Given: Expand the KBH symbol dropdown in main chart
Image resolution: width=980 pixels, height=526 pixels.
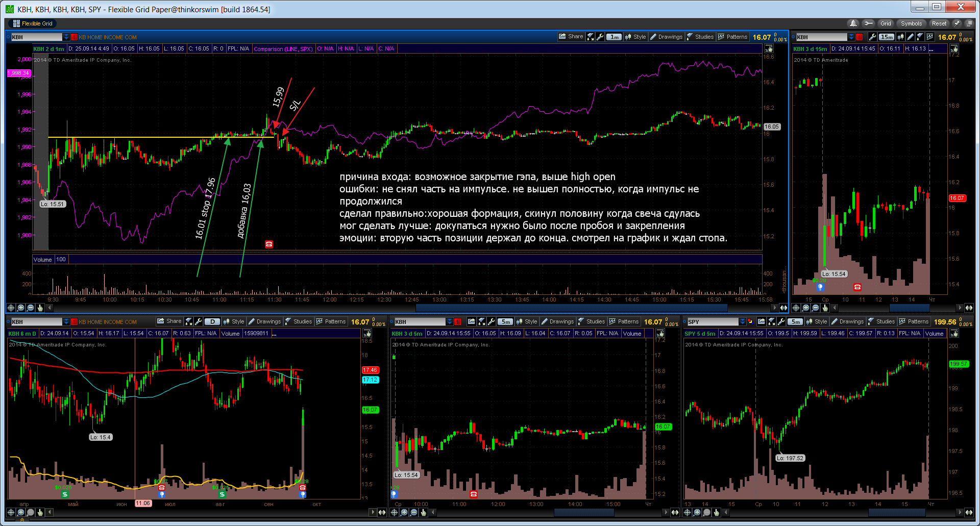Looking at the screenshot, I should tap(66, 37).
